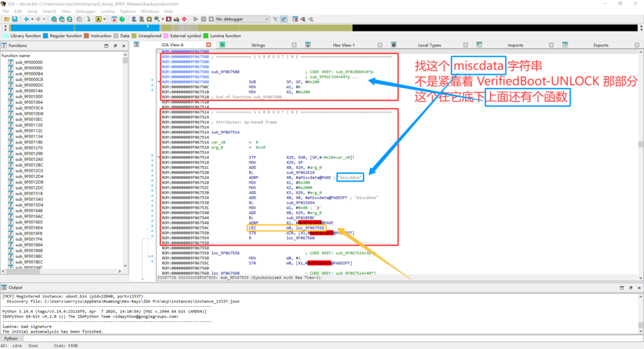This screenshot has width=644, height=349.
Task: Select function sub_9F0012DC in the list
Action: click(x=29, y=187)
